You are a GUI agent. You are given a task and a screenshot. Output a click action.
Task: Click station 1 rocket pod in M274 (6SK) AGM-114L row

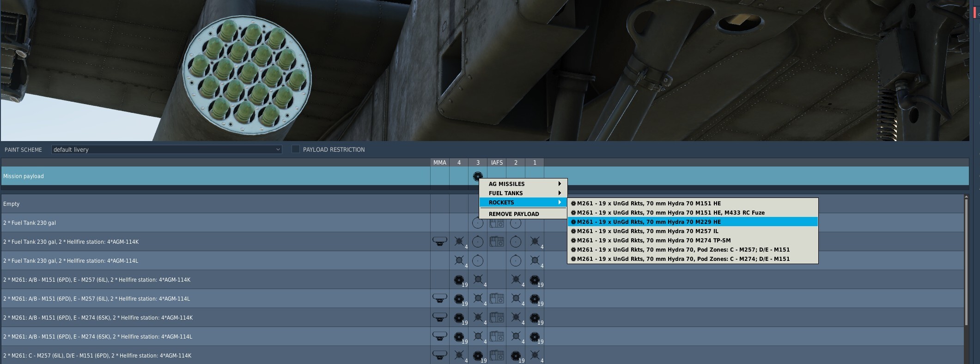pyautogui.click(x=535, y=337)
